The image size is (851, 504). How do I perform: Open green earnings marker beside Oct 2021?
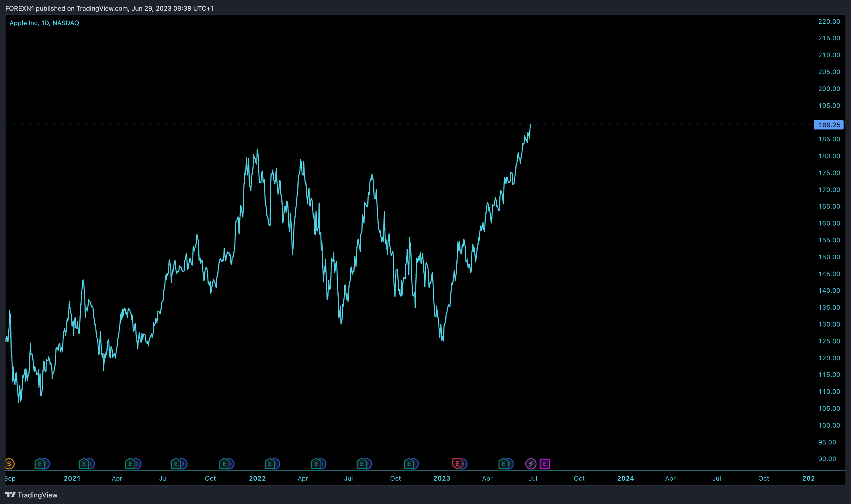tap(224, 464)
